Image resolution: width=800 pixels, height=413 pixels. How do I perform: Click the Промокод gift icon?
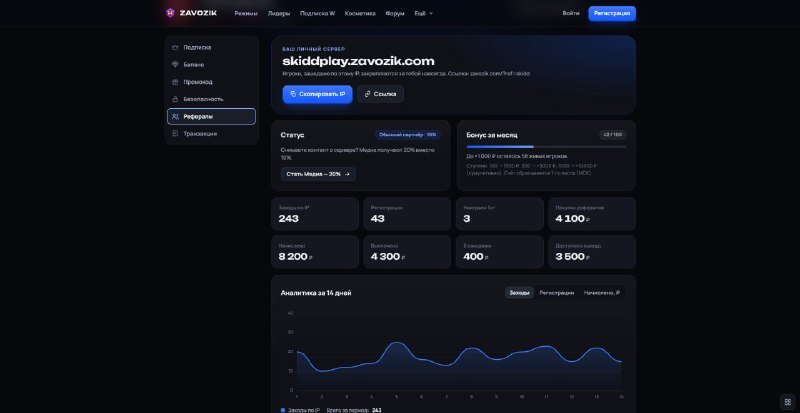(x=175, y=82)
